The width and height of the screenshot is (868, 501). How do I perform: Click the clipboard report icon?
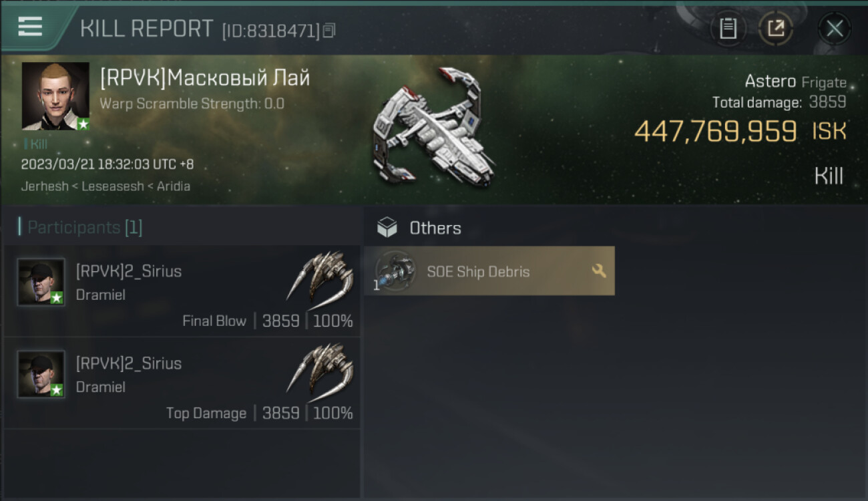pos(727,29)
